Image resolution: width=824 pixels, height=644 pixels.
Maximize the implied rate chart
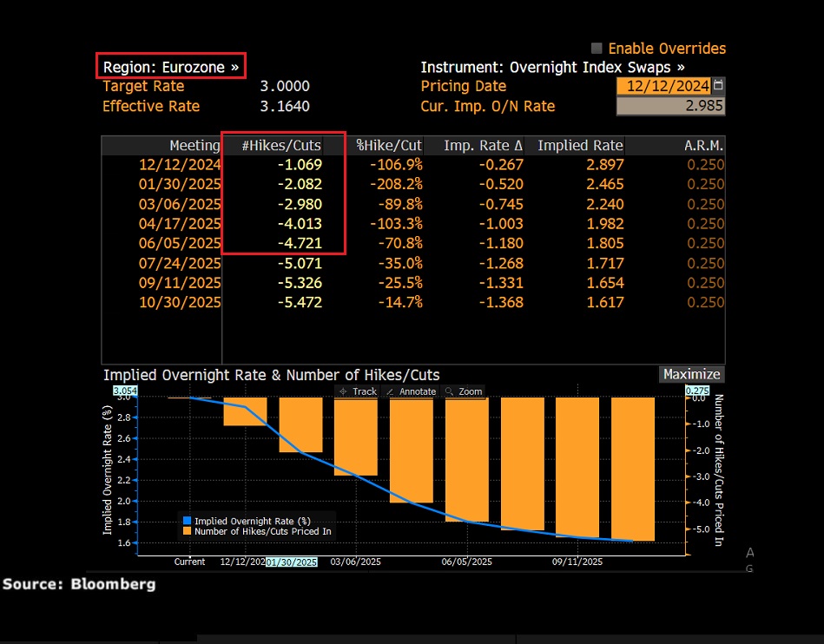click(690, 375)
